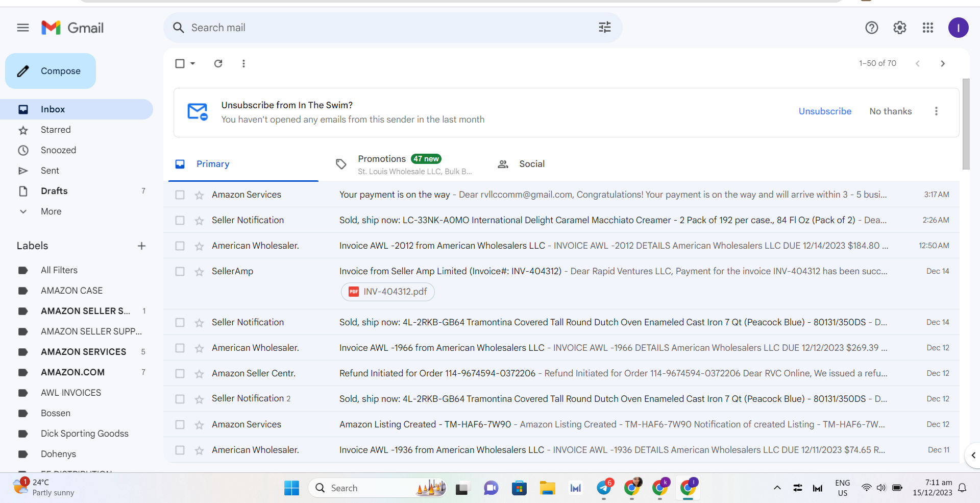Go to newer page of emails
The height and width of the screenshot is (503, 980).
tap(918, 63)
